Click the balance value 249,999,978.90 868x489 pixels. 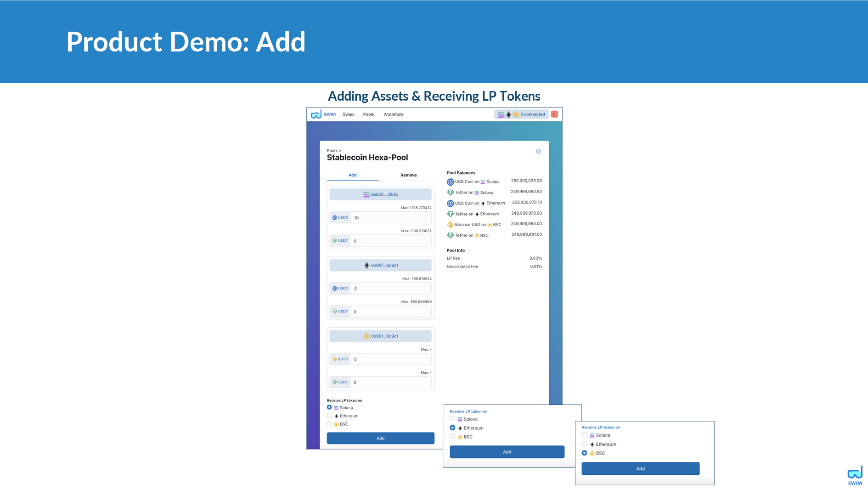click(x=526, y=213)
